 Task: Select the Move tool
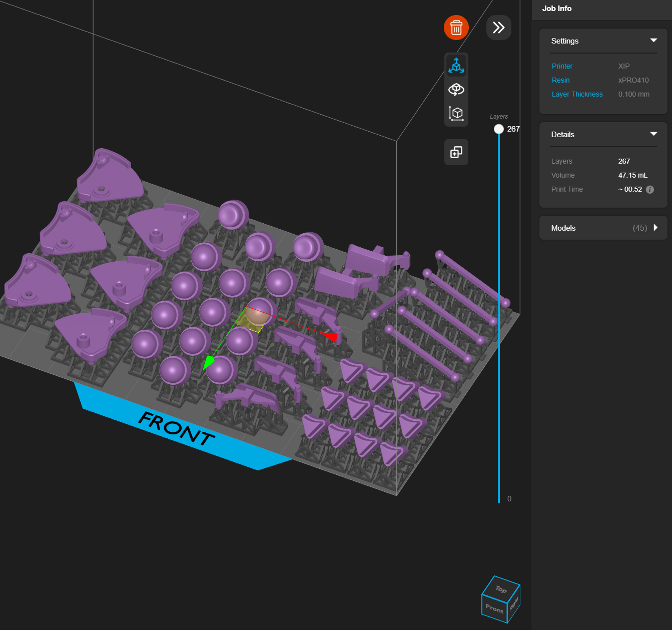456,65
